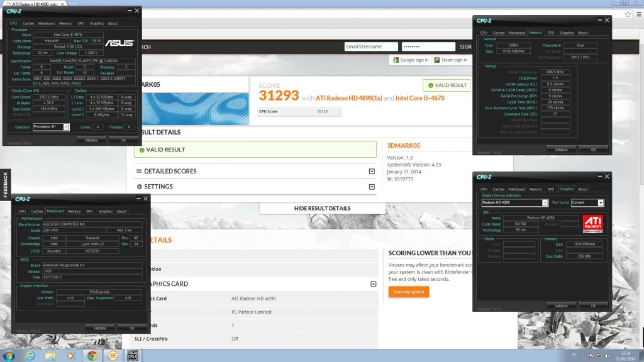644x362 pixels.
Task: Open About tab in the CPU-Z processor window
Action: (x=113, y=24)
